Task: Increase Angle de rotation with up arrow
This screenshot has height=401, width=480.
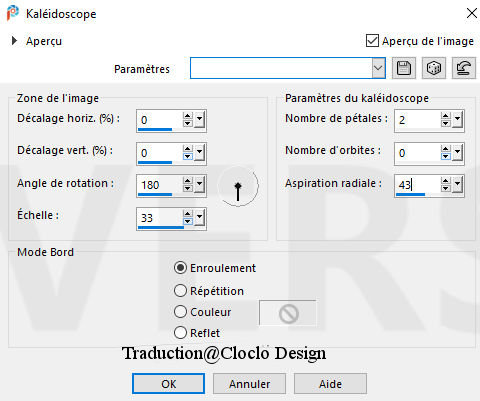Action: coord(188,181)
